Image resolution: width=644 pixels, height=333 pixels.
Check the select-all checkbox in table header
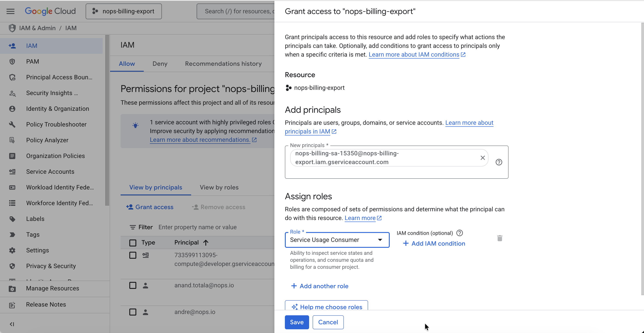133,243
